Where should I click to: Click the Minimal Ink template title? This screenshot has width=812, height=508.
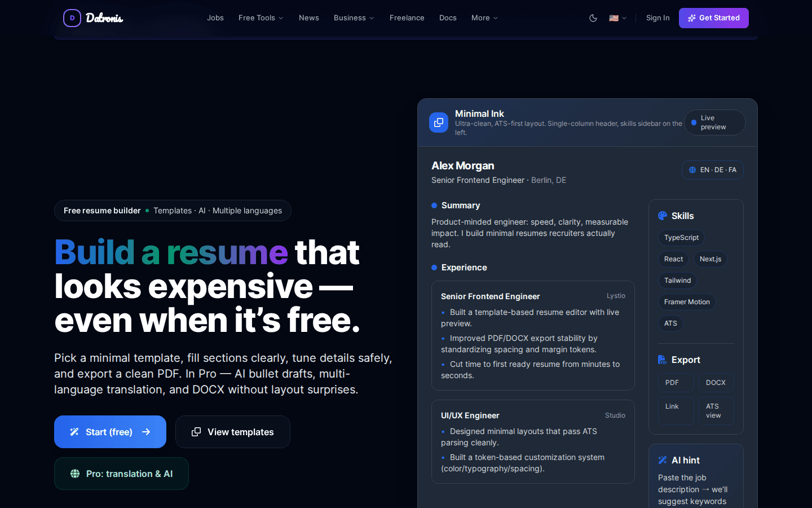[x=480, y=113]
